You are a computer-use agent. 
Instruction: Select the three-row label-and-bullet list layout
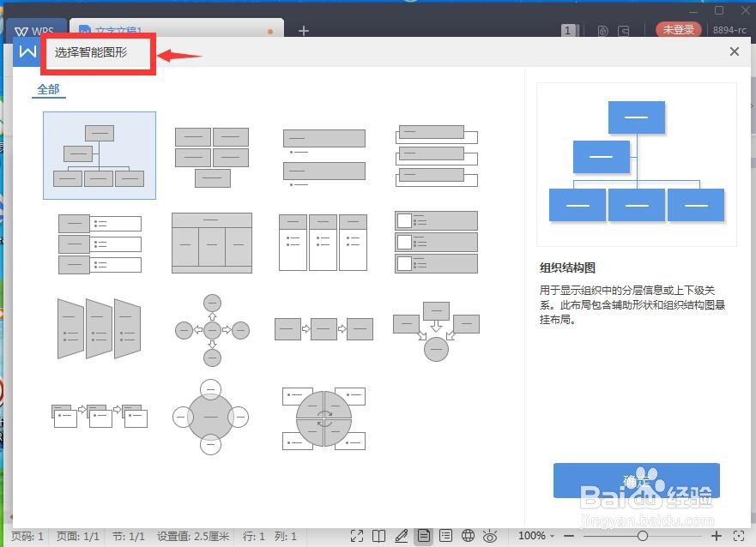[100, 244]
